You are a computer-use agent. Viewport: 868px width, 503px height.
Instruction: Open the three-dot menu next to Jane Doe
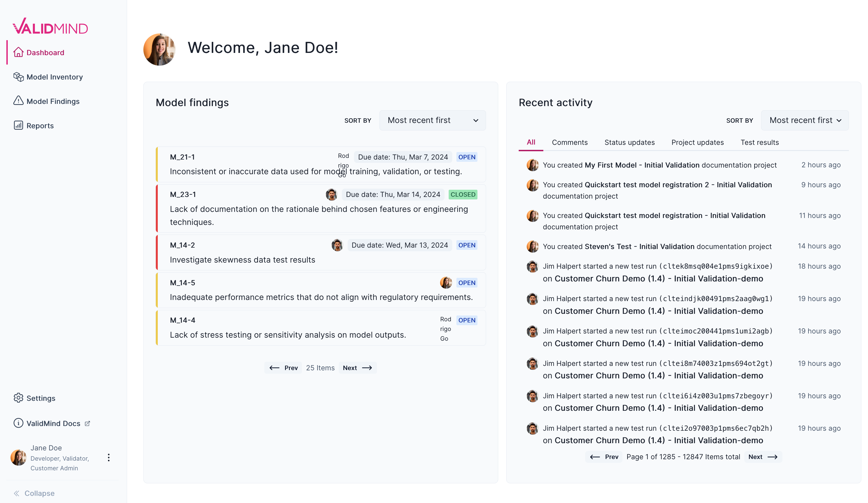coord(108,458)
